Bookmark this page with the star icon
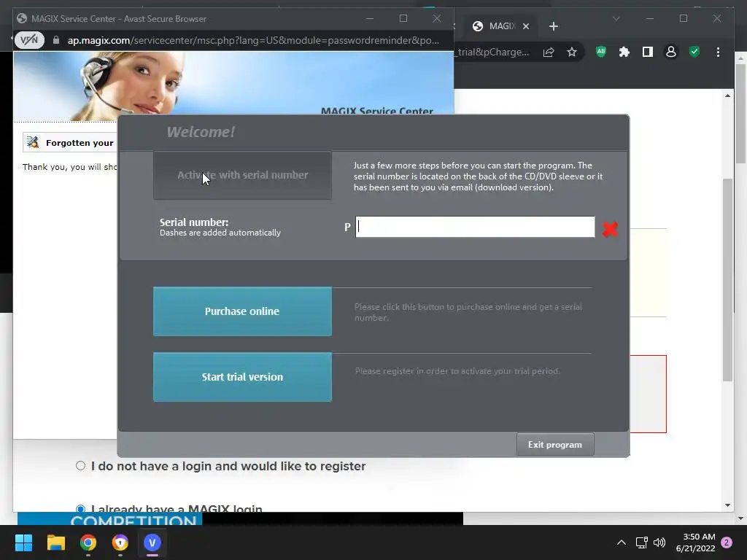This screenshot has width=747, height=560. click(572, 52)
